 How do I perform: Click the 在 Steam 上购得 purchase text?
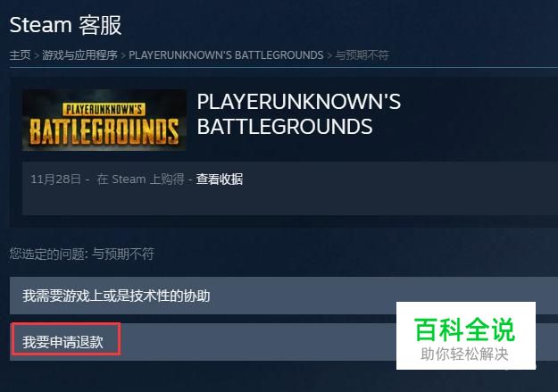(140, 179)
